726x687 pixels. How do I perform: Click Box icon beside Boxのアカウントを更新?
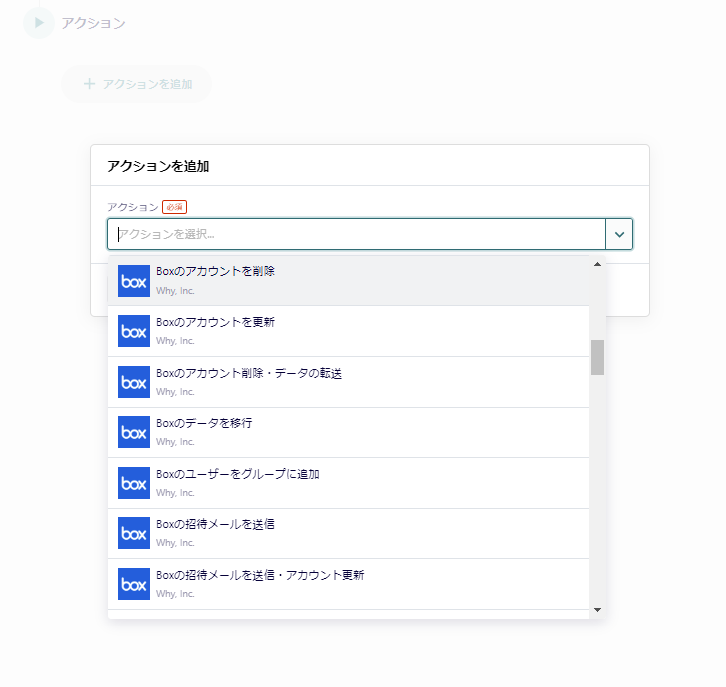point(134,331)
